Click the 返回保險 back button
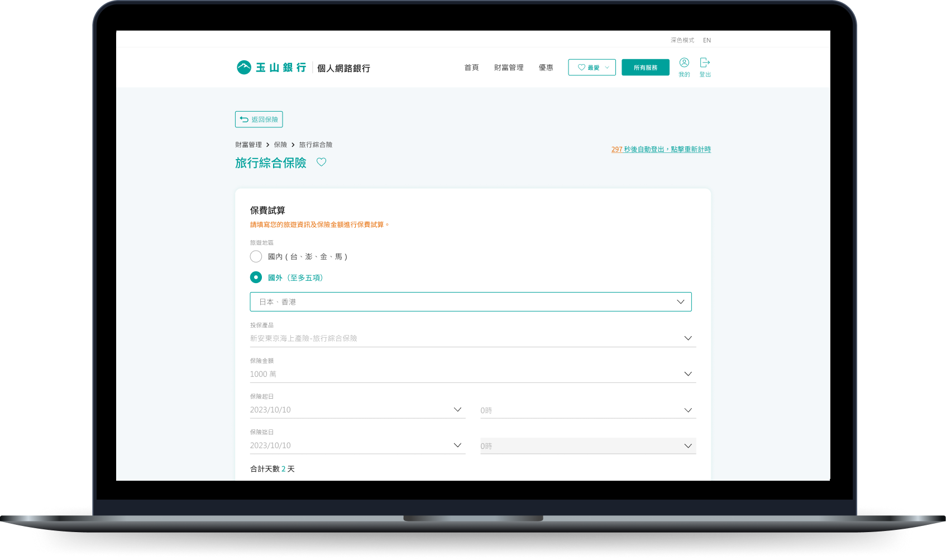Image resolution: width=946 pixels, height=560 pixels. (259, 119)
